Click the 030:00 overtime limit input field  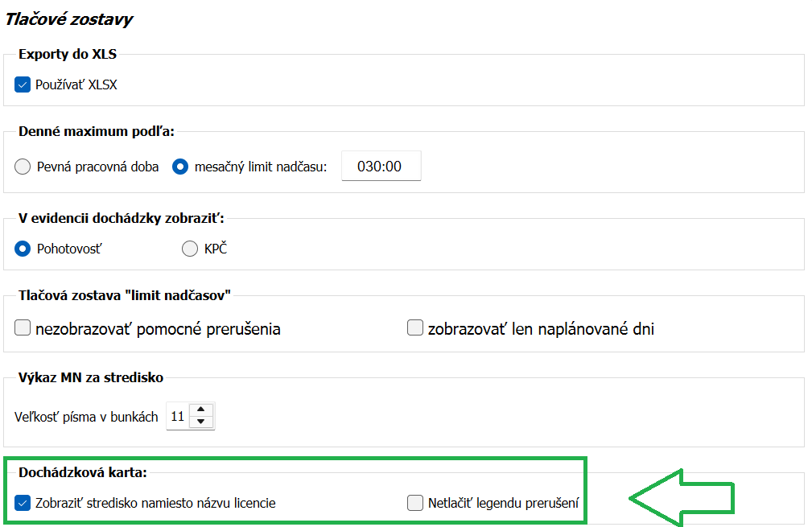(x=381, y=166)
